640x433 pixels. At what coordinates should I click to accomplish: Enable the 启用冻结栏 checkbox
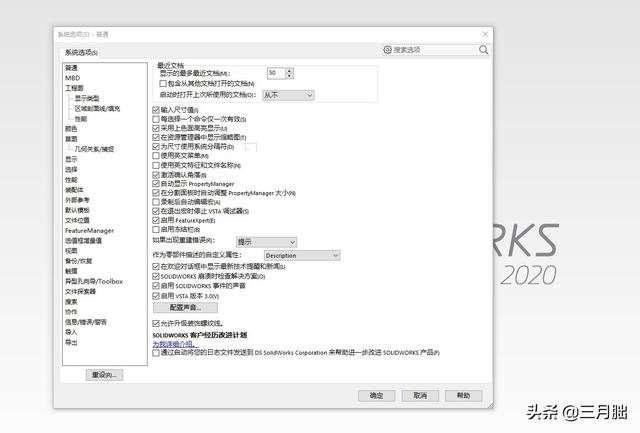(x=156, y=230)
